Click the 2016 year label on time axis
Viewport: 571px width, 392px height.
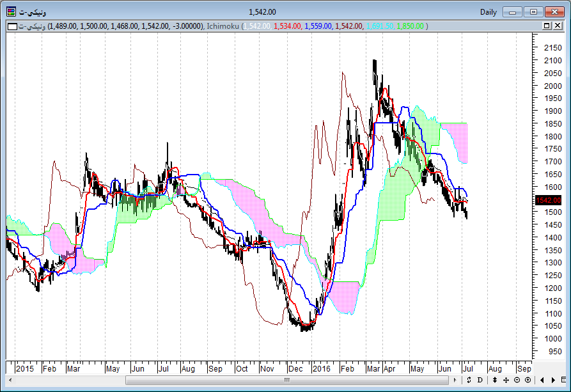click(322, 369)
